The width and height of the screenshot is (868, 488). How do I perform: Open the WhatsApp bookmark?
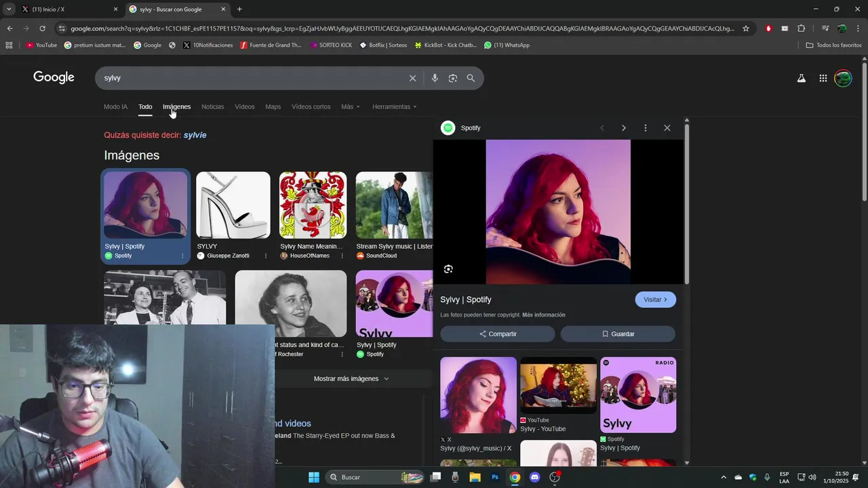pos(507,45)
